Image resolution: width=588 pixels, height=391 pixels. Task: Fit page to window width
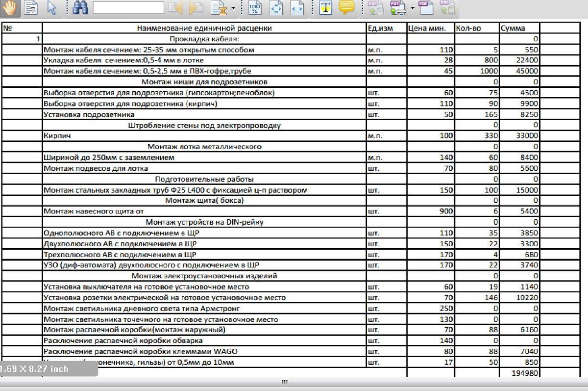point(297,7)
